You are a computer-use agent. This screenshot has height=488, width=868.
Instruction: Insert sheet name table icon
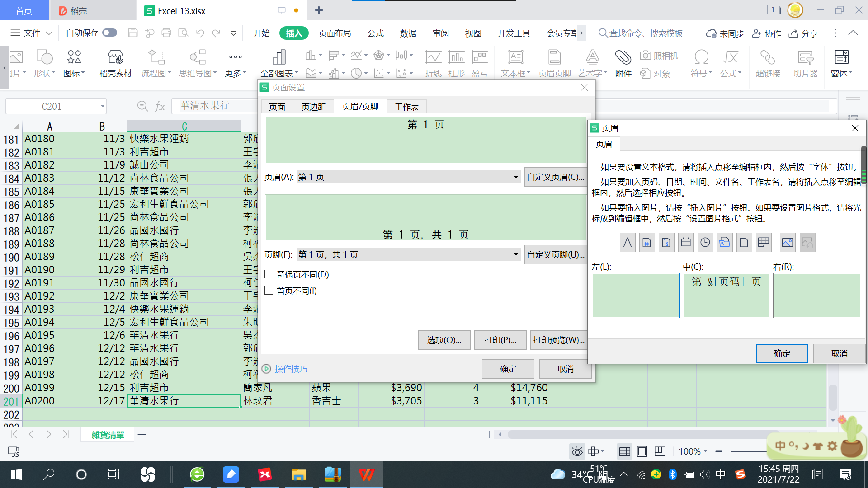click(764, 243)
